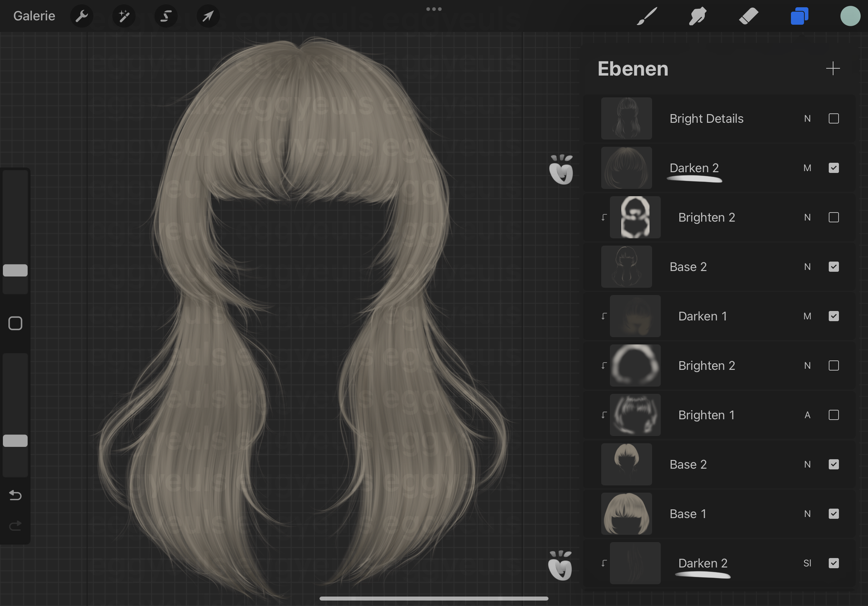Select the Smudge tool
This screenshot has width=868, height=606.
point(698,16)
